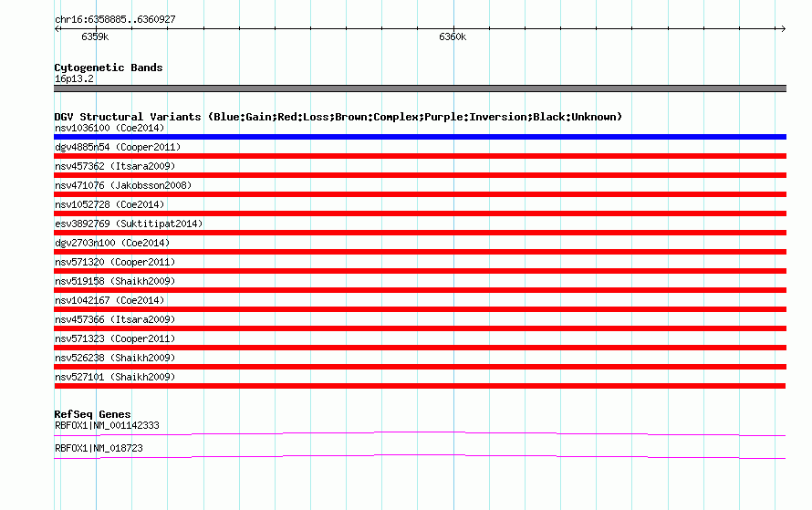
Task: Click the 6360k ruler tick label
Action: click(453, 36)
